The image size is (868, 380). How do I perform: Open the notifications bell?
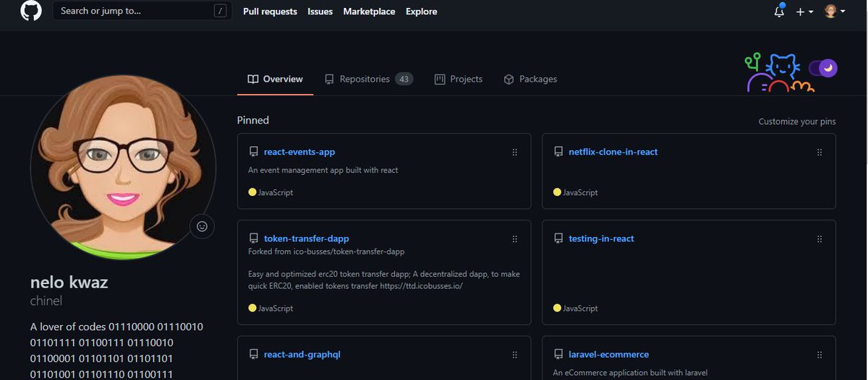point(779,12)
